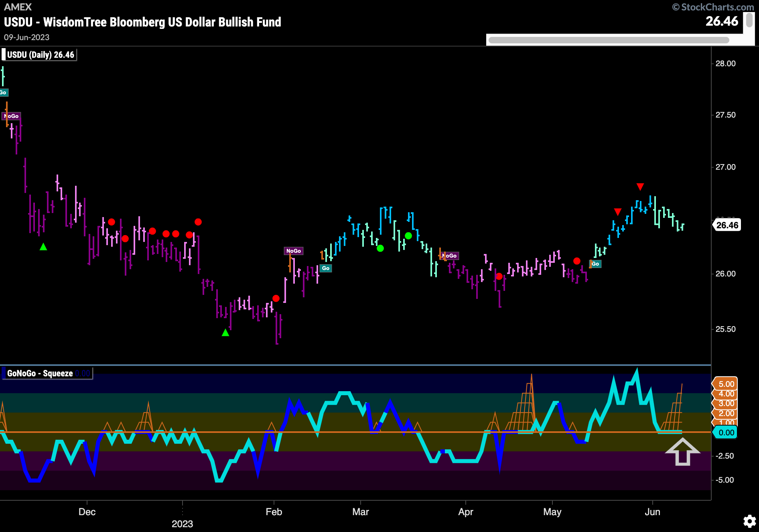
Task: Click the 27.00 price axis label
Action: pyautogui.click(x=725, y=167)
